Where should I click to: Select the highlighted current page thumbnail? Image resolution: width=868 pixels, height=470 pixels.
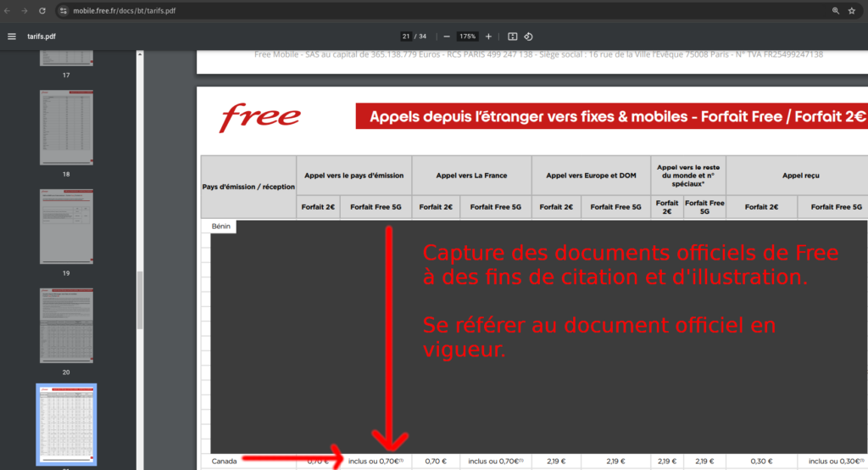tap(66, 424)
